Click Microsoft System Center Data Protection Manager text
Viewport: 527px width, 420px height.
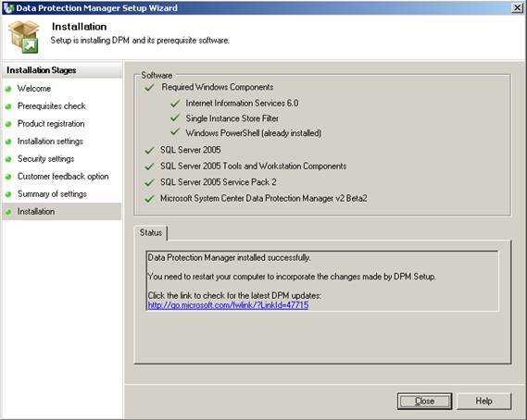(x=263, y=198)
